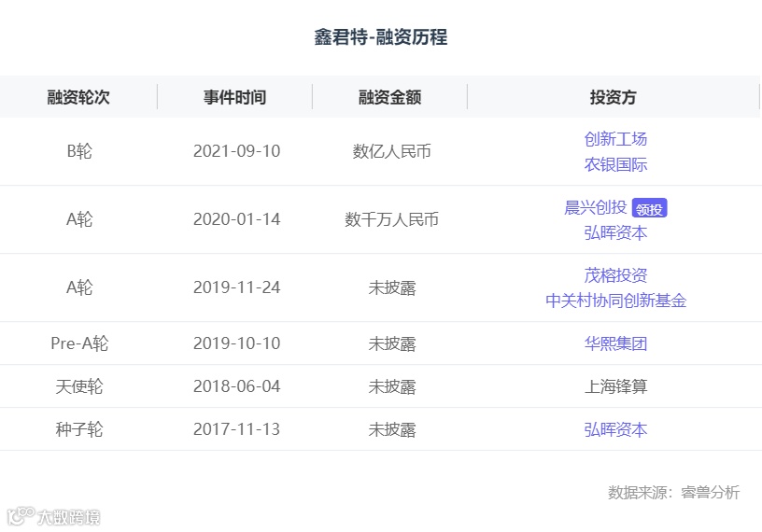Viewport: 762px width, 532px height.
Task: Click the 融资金额 column header
Action: tap(389, 97)
